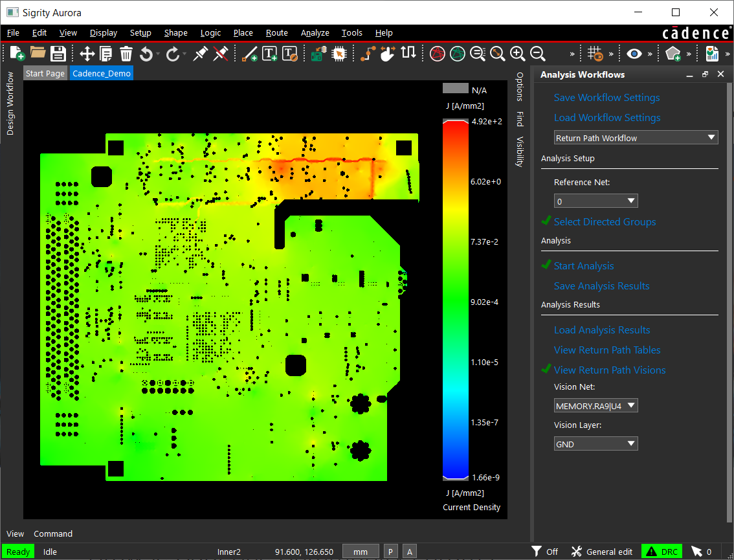Switch to the Start Page tab

[x=45, y=73]
